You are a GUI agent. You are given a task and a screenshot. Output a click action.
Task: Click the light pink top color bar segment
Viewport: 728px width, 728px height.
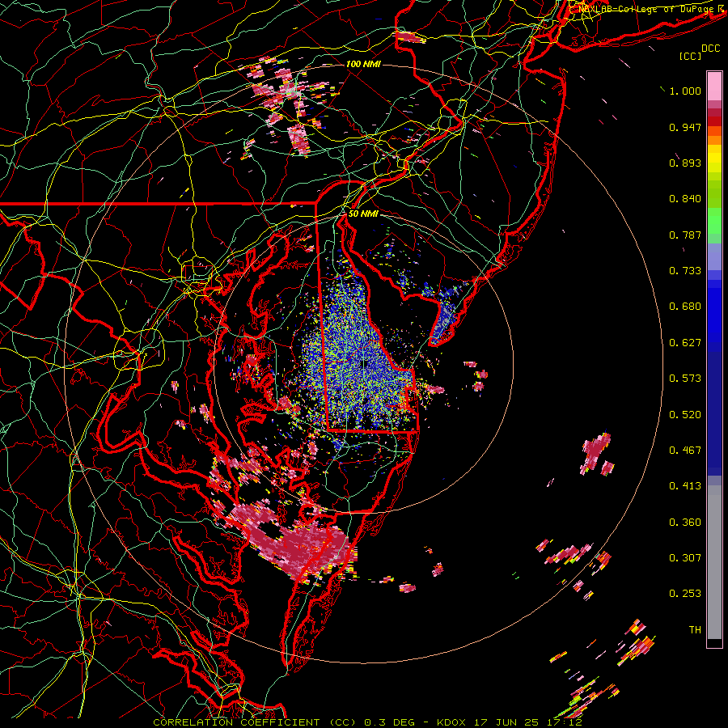tap(714, 86)
